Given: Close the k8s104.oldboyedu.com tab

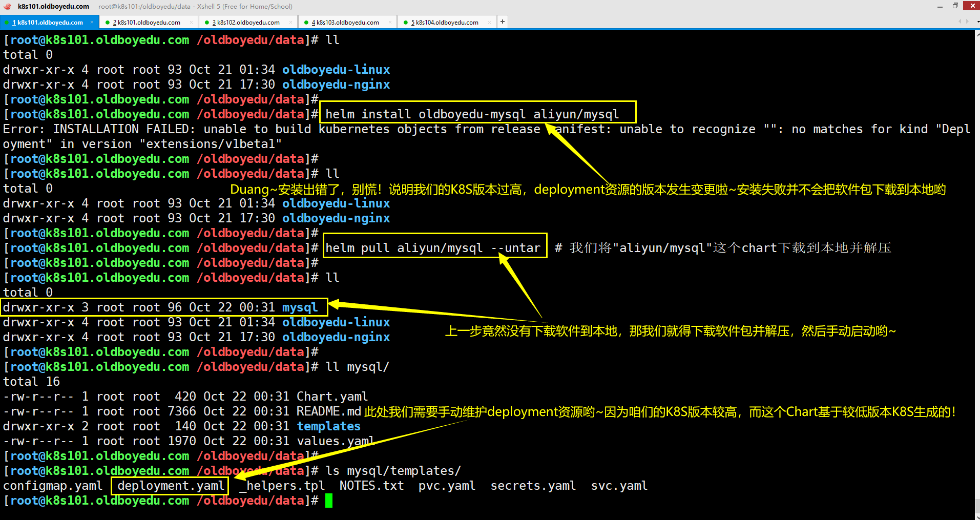Looking at the screenshot, I should click(489, 22).
